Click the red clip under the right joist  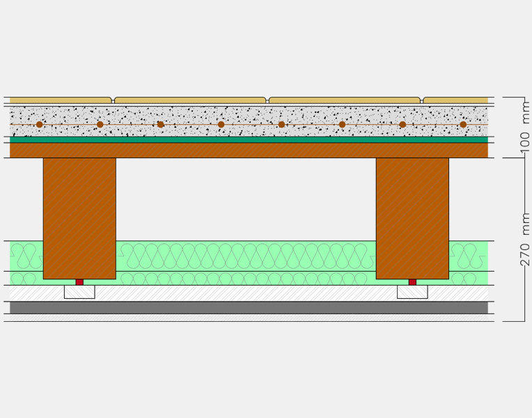pos(412,282)
